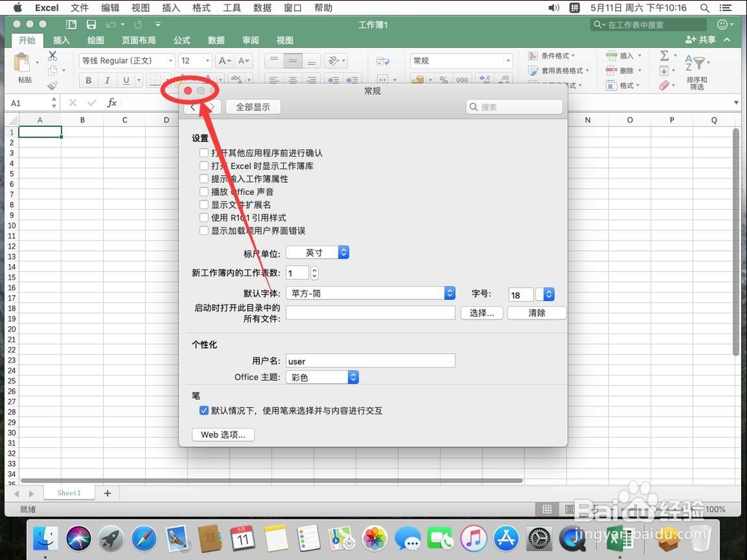The width and height of the screenshot is (747, 560).
Task: Click the percent style icon
Action: pos(444,80)
